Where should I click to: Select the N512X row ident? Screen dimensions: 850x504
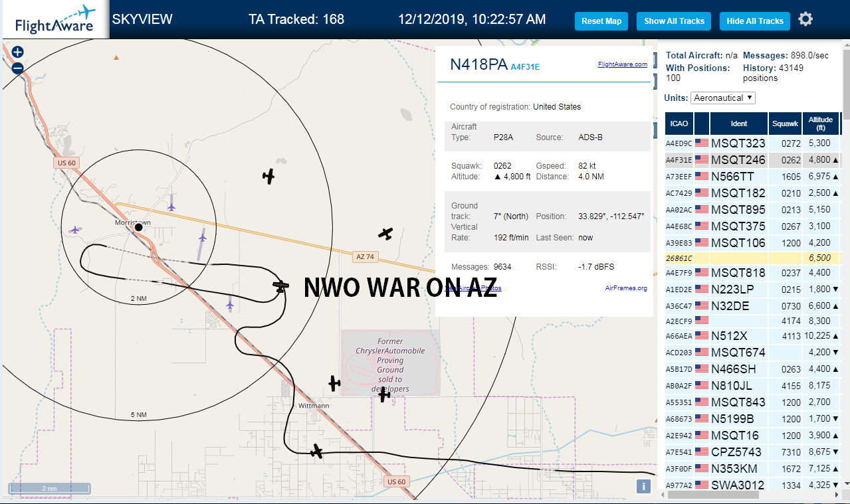pyautogui.click(x=729, y=335)
